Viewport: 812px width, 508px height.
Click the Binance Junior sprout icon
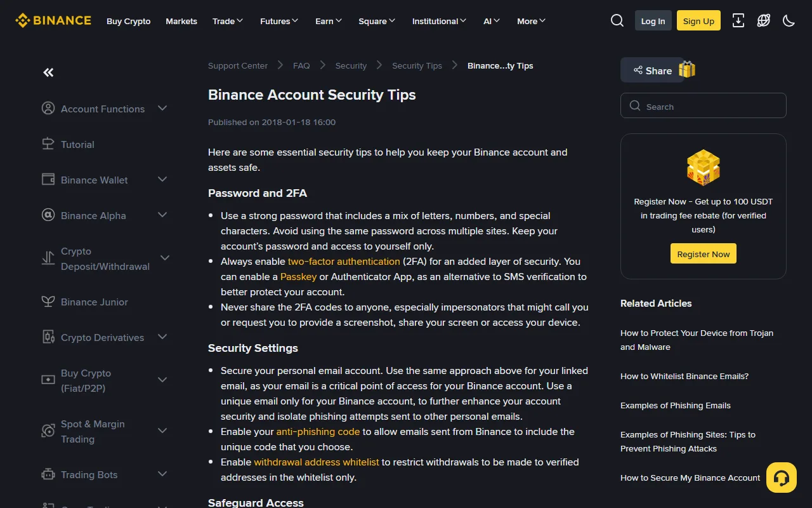pos(48,302)
